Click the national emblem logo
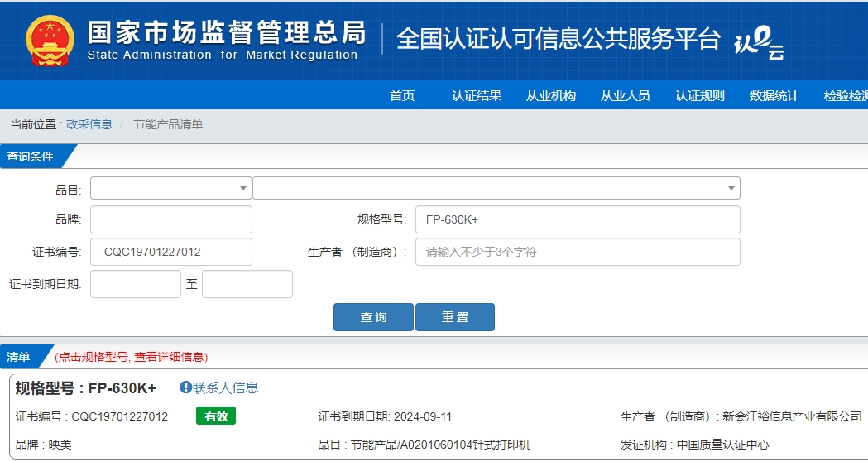 coord(50,41)
